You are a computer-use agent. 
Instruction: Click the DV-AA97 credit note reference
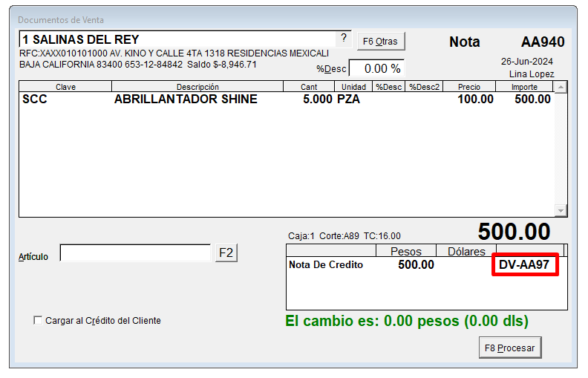[524, 265]
